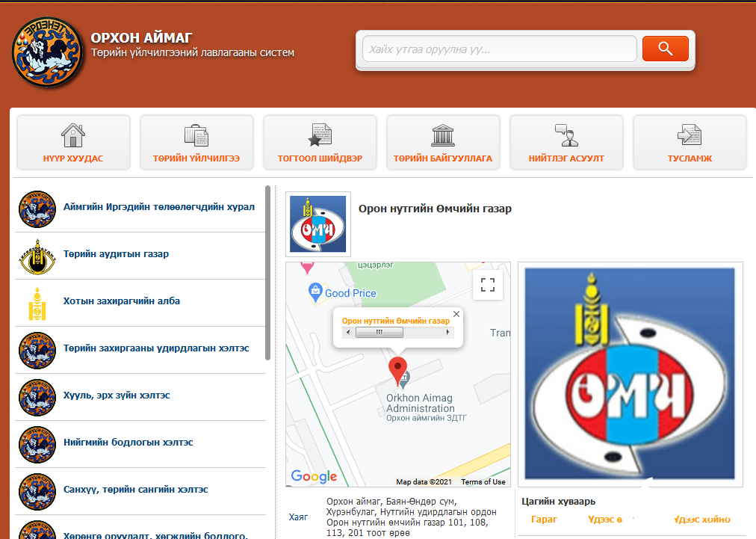
Task: Open the ТӨРИЙН ҮЙЛЧИЛГЭЭ menu
Action: (196, 142)
